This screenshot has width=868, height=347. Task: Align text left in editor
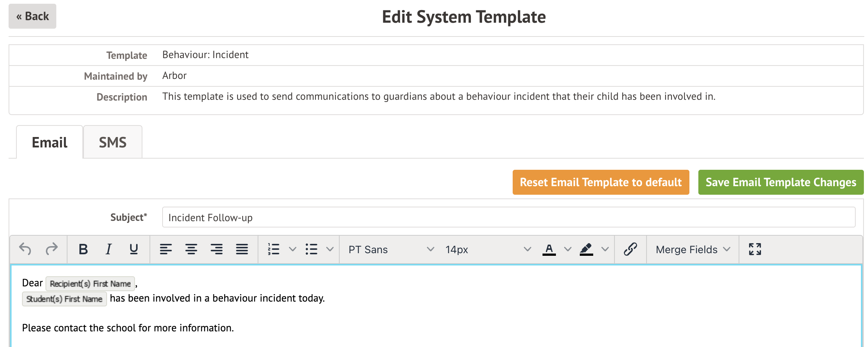[166, 249]
